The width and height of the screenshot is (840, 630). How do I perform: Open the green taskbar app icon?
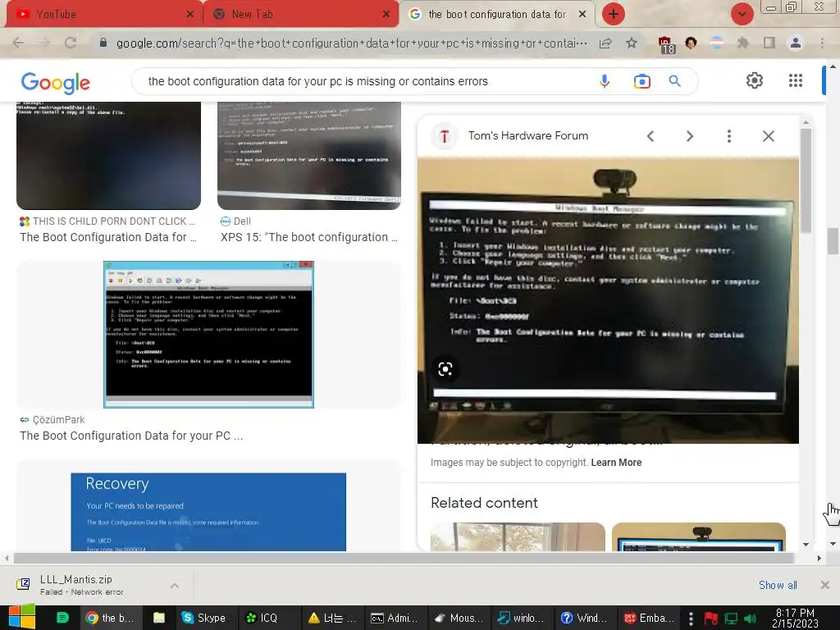(x=62, y=618)
